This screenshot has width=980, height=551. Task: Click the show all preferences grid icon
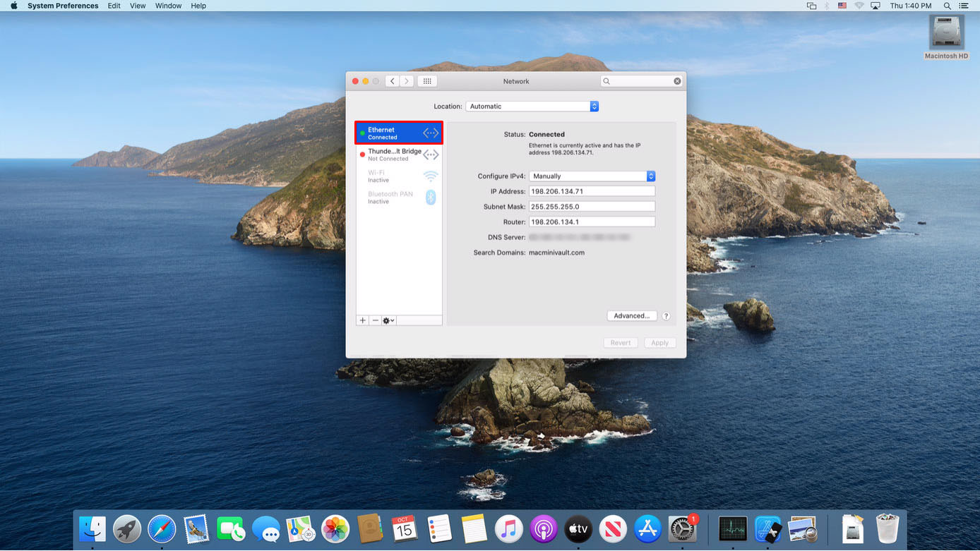point(426,81)
